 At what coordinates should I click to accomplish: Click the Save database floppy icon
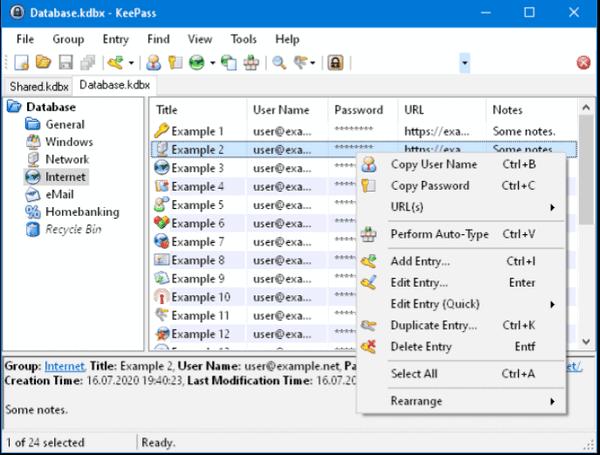click(65, 62)
